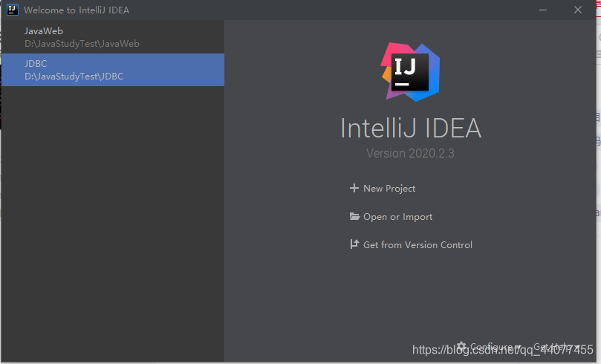Expand the Get Help dropdown
The height and width of the screenshot is (364, 601).
point(556,347)
